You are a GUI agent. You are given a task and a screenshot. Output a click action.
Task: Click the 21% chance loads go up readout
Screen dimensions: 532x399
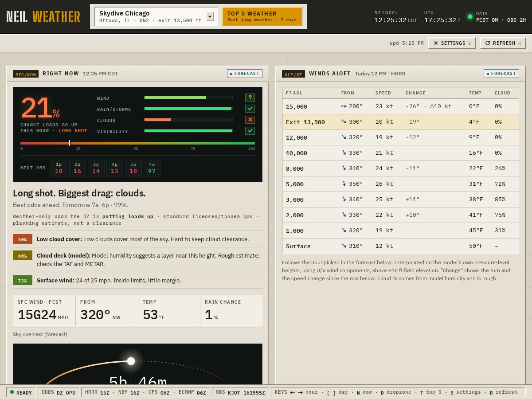pyautogui.click(x=40, y=108)
